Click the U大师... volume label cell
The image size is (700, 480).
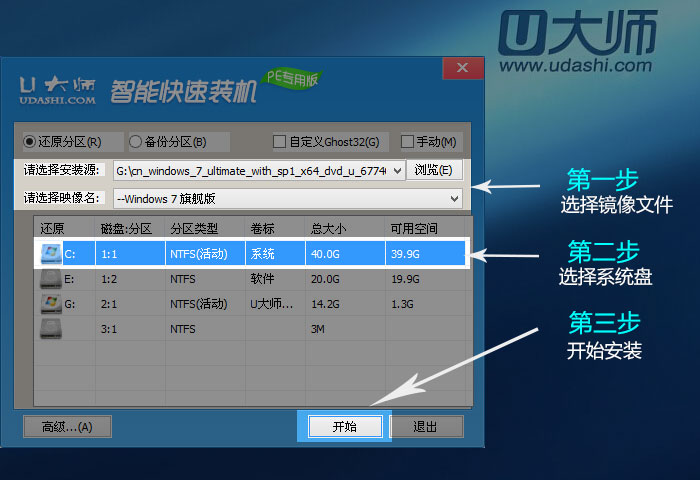click(275, 304)
